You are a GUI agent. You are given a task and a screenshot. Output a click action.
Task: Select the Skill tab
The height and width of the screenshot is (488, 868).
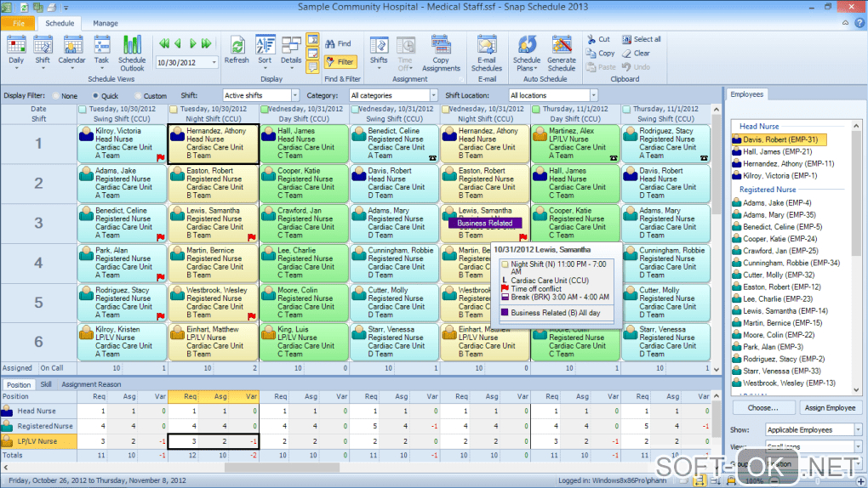[x=46, y=384]
